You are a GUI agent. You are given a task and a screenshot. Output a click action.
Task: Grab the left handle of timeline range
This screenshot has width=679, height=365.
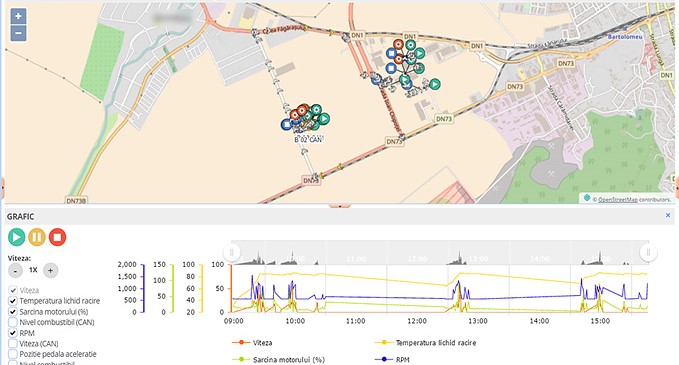click(231, 252)
